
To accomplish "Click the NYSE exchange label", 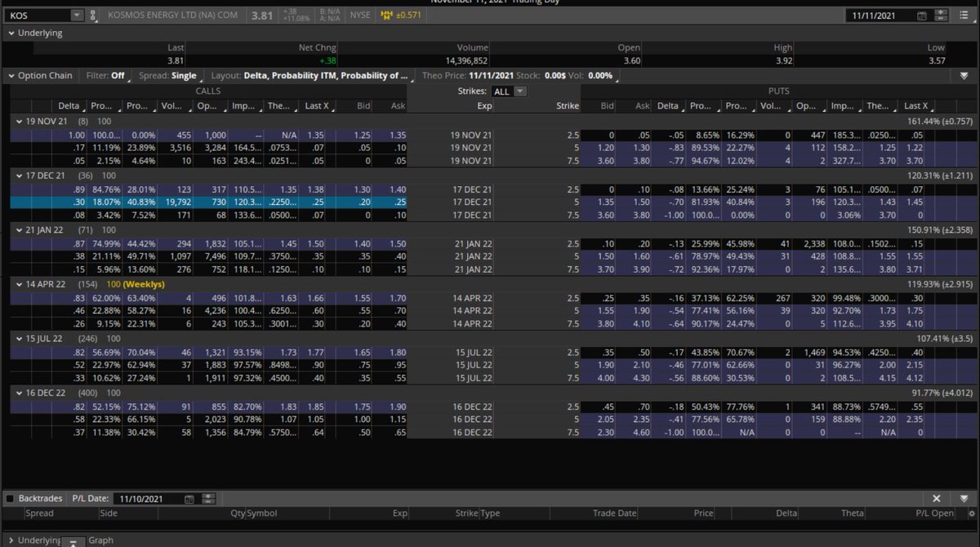I will [359, 16].
